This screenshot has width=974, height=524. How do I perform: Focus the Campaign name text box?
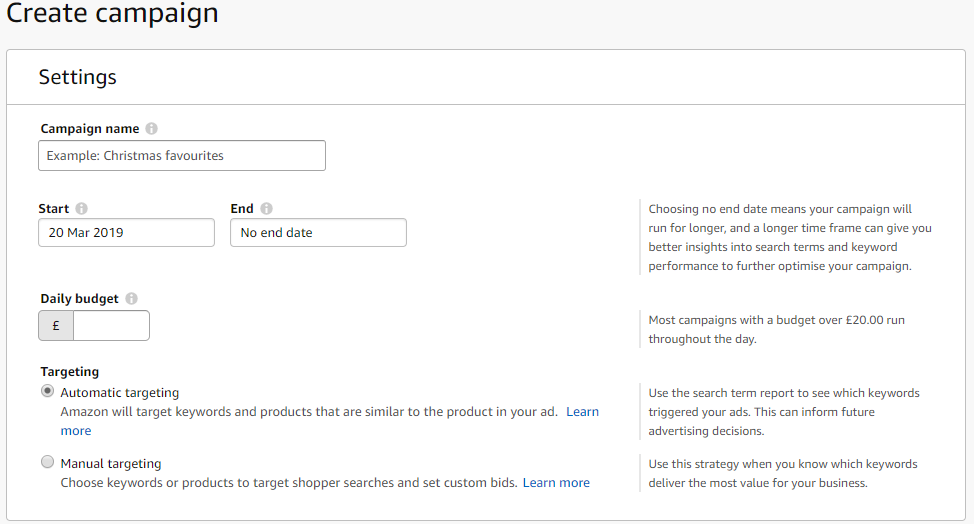(182, 155)
